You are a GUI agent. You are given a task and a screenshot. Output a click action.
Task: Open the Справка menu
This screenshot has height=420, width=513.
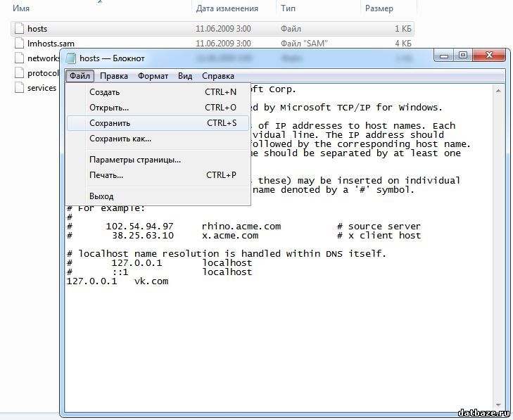tap(218, 76)
